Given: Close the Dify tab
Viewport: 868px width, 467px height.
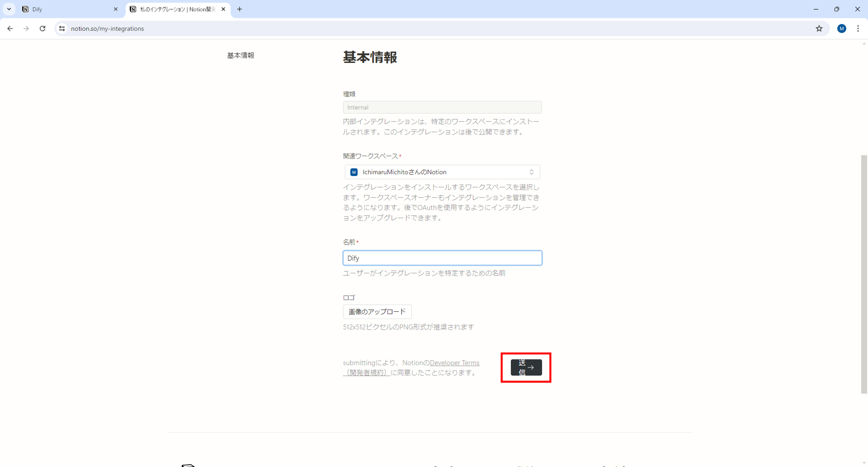Looking at the screenshot, I should pos(116,9).
